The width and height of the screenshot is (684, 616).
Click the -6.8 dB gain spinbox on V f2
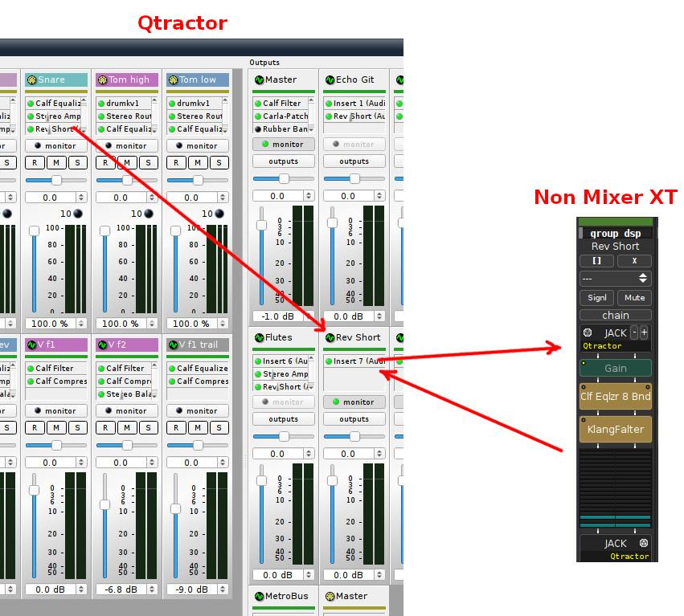127,589
